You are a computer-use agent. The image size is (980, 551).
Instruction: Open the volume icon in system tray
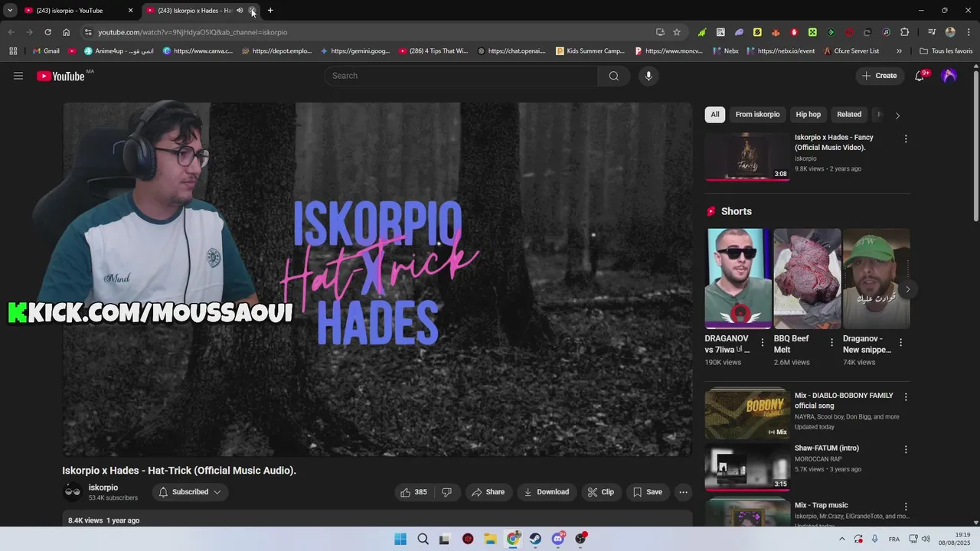point(926,539)
